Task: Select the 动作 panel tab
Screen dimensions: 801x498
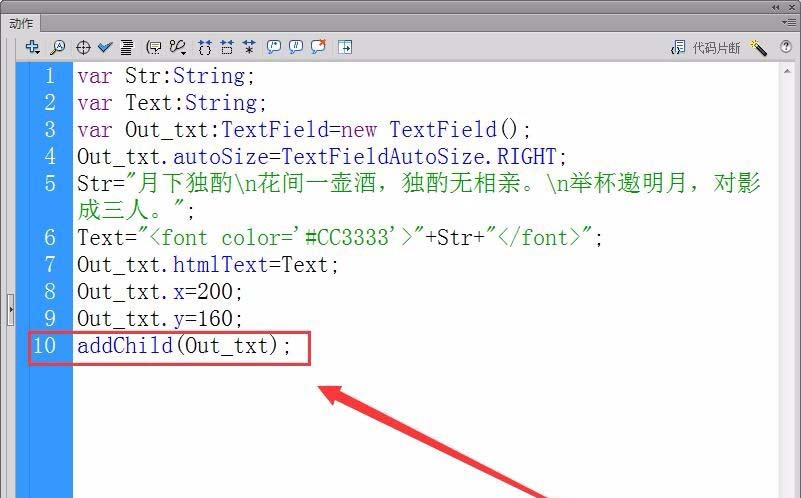Action: click(21, 23)
